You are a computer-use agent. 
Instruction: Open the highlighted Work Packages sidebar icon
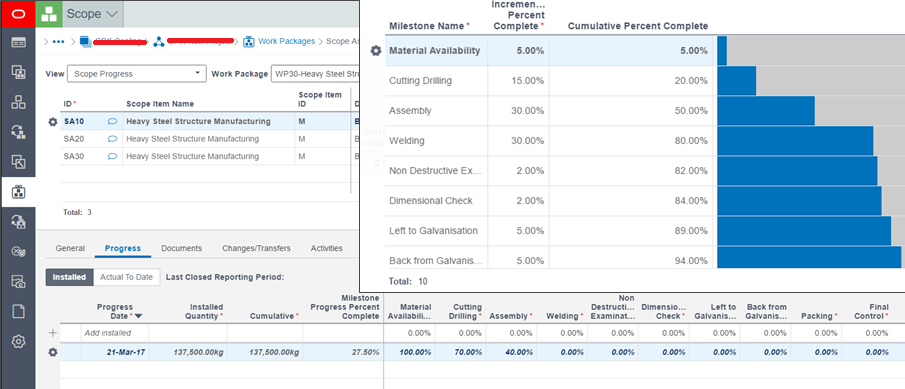click(x=18, y=191)
